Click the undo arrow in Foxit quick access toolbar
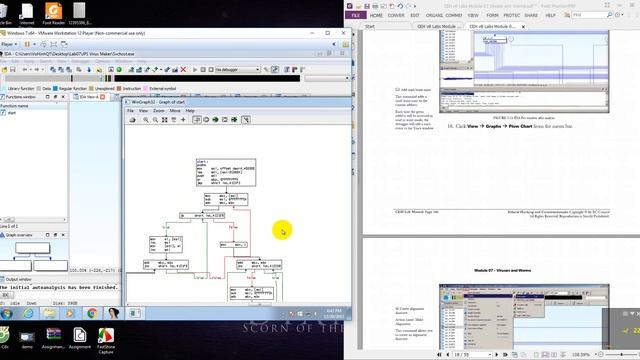 [400, 6]
